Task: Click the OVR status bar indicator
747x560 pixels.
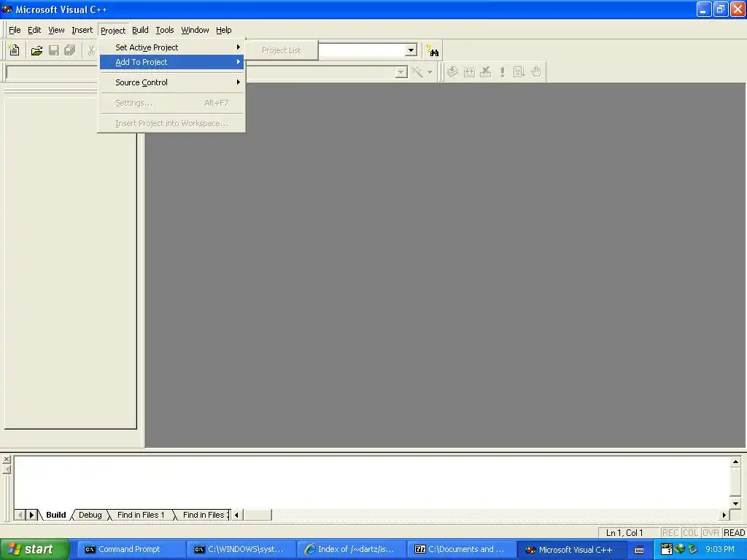Action: (711, 533)
